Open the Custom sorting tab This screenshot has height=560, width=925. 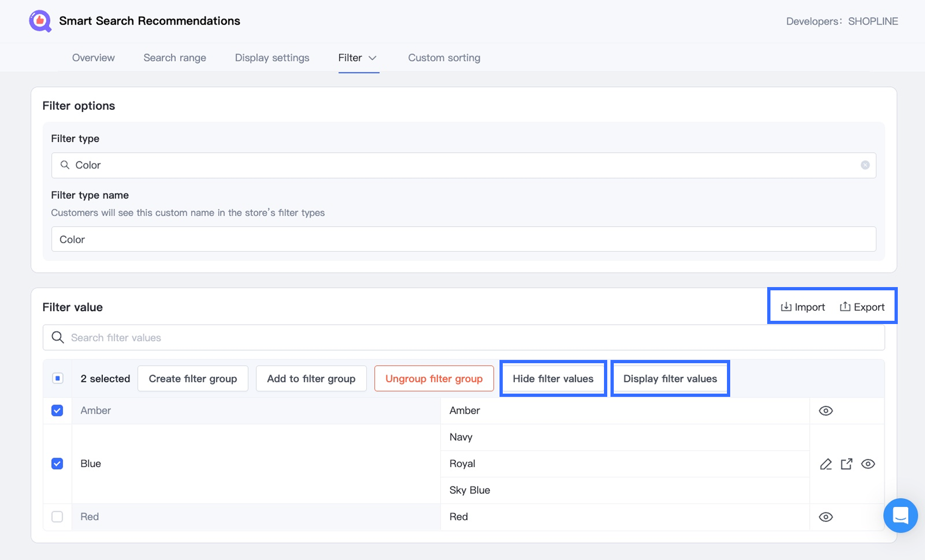(x=444, y=58)
